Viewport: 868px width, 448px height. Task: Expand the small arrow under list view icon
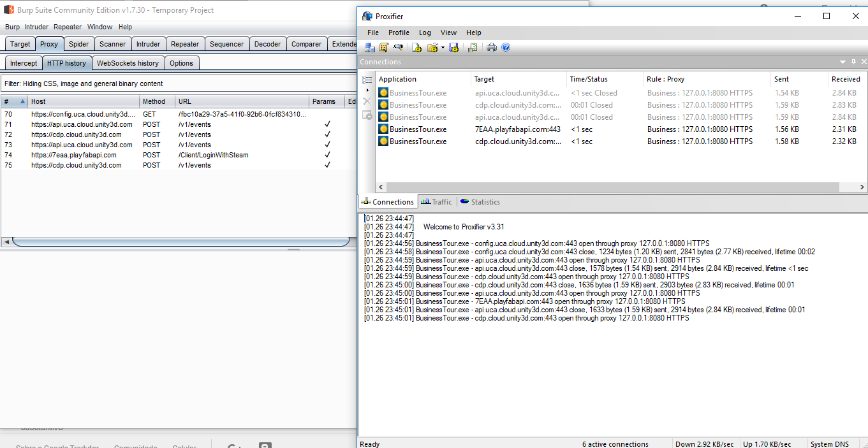click(367, 90)
